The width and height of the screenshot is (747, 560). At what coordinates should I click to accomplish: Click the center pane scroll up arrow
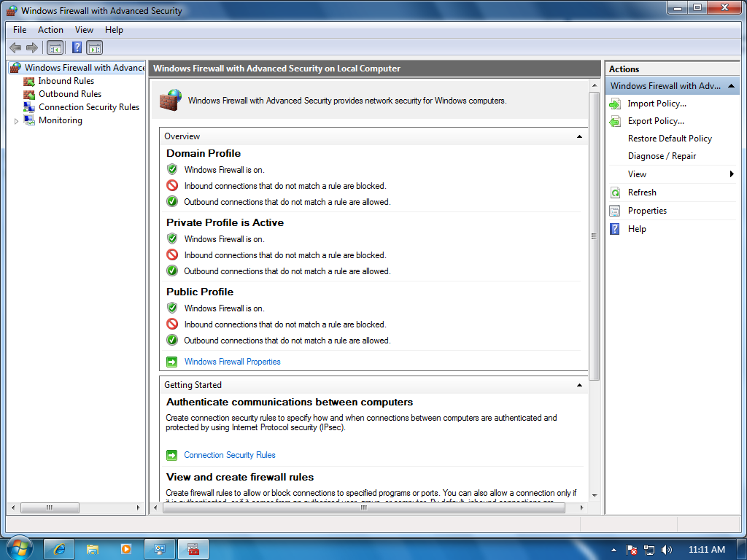tap(594, 86)
